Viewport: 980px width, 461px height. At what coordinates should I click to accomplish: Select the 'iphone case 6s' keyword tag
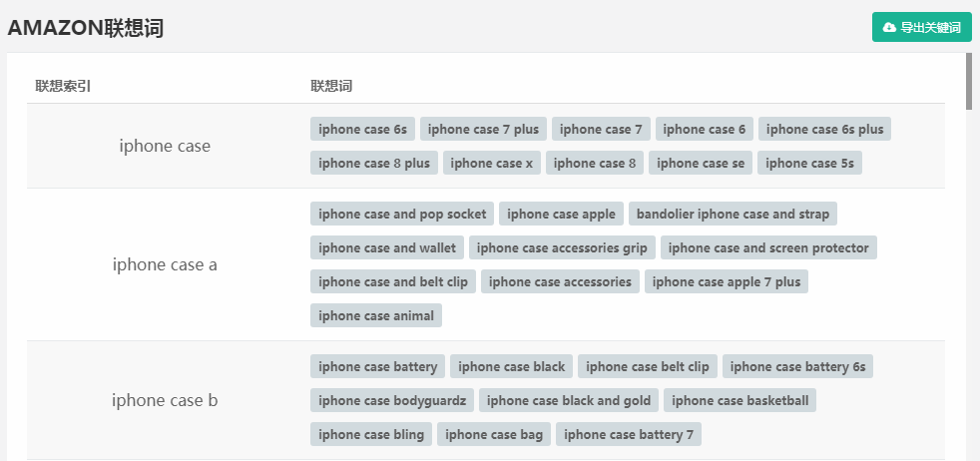tap(362, 130)
